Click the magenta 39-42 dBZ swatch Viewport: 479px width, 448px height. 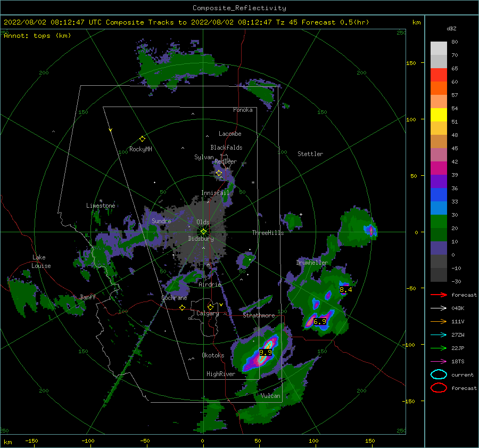coord(439,168)
